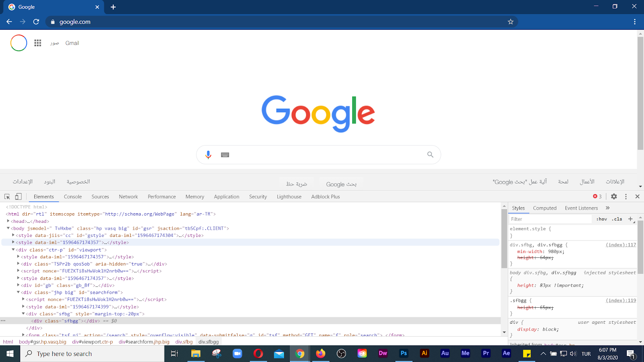Bookmark this page with the star icon
The image size is (644, 362).
pyautogui.click(x=511, y=22)
